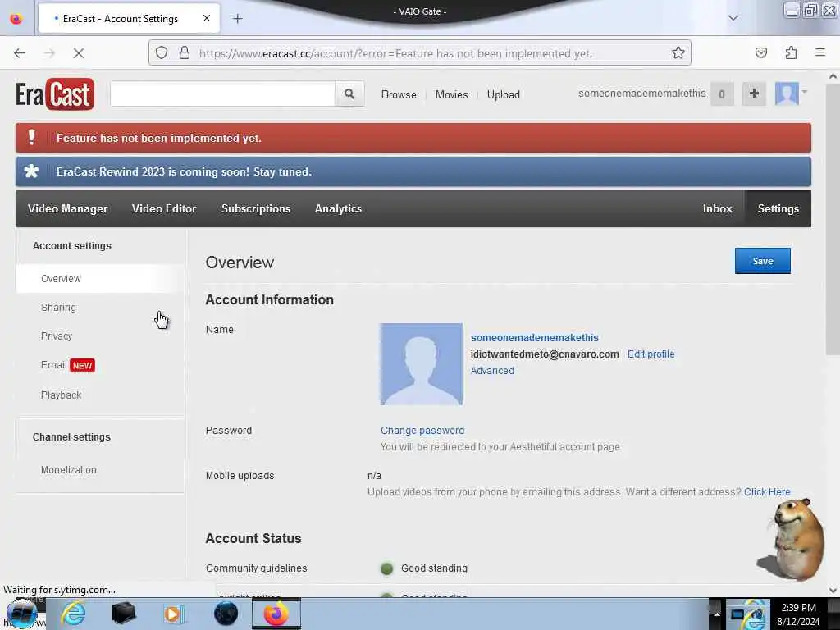Open Windows Media Player taskbar icon

(172, 614)
